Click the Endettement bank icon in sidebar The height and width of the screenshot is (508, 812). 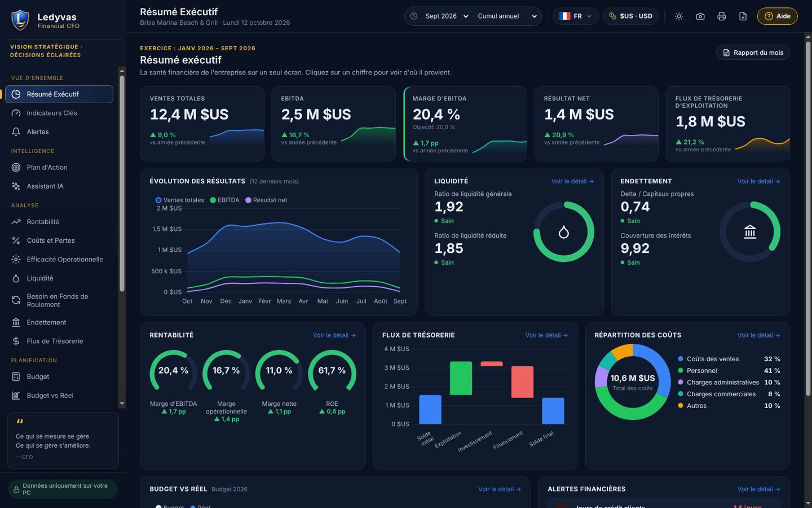16,322
